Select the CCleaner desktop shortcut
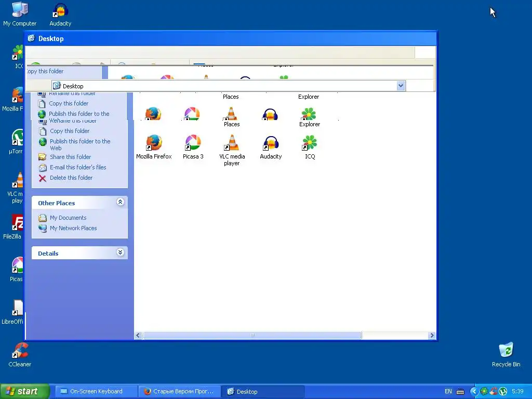The image size is (532, 399). 20,354
